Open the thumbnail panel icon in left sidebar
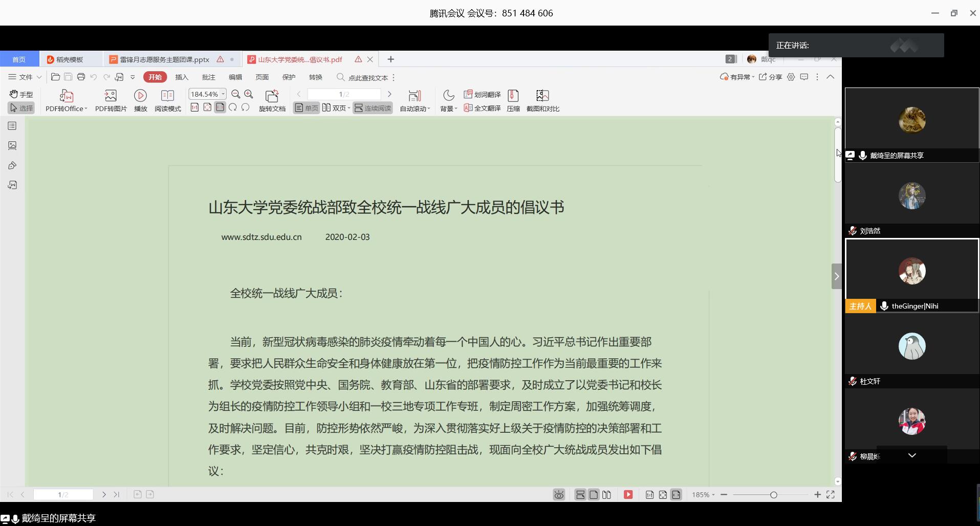This screenshot has height=526, width=980. pyautogui.click(x=12, y=146)
